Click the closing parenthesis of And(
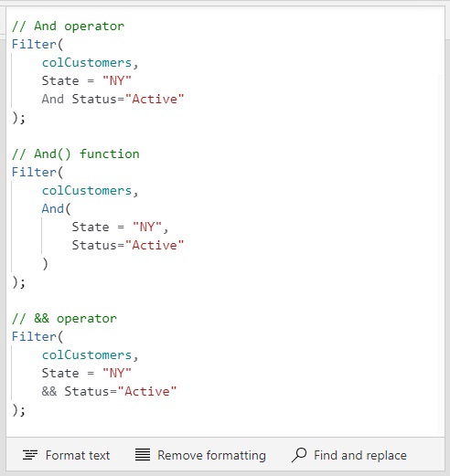This screenshot has width=450, height=476. 45,264
